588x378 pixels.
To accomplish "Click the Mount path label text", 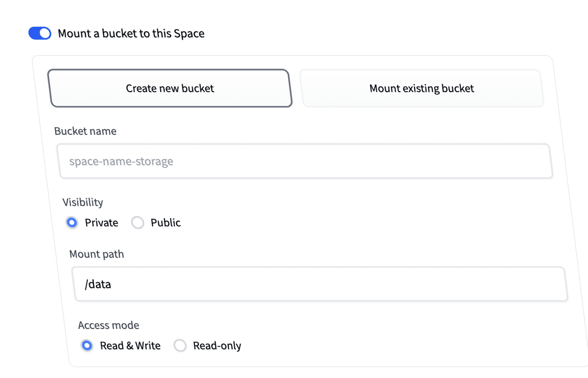I will [x=96, y=254].
